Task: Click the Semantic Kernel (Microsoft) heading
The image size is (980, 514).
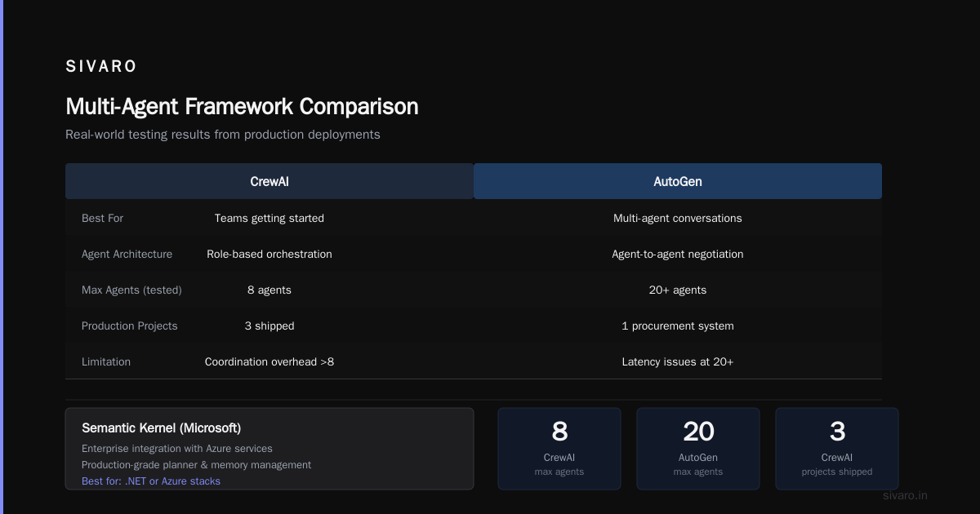Action: click(162, 428)
